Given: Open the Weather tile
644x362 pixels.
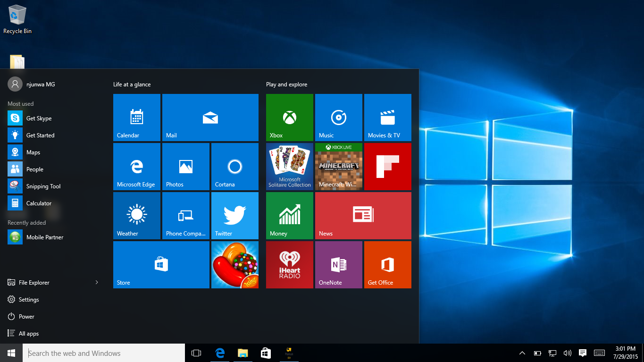Looking at the screenshot, I should tap(136, 215).
